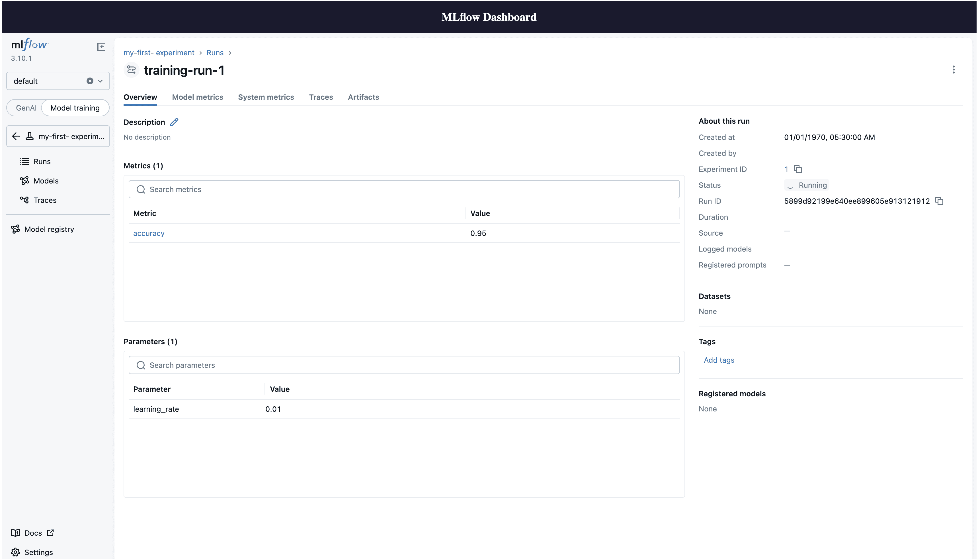The height and width of the screenshot is (559, 980).
Task: Copy the Experiment ID
Action: (798, 169)
